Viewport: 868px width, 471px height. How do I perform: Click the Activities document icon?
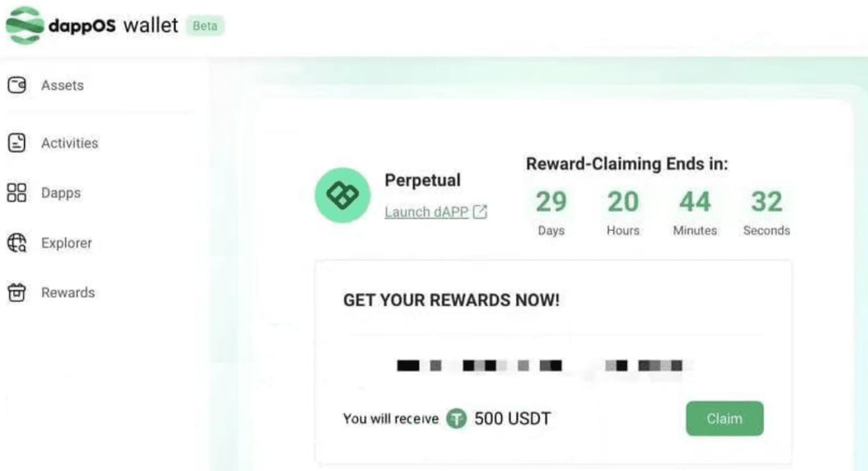(x=17, y=143)
